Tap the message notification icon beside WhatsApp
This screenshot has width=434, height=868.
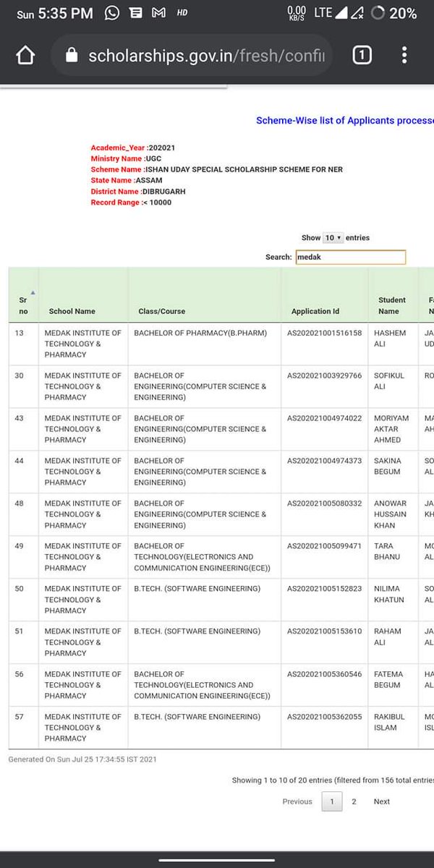point(135,12)
